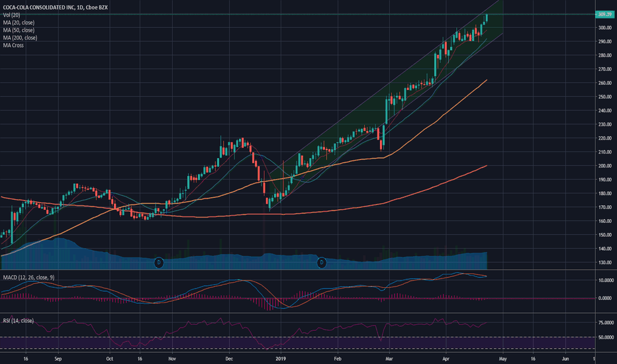Image resolution: width=617 pixels, height=364 pixels.
Task: Click the 290.00 price axis label
Action: tap(605, 42)
